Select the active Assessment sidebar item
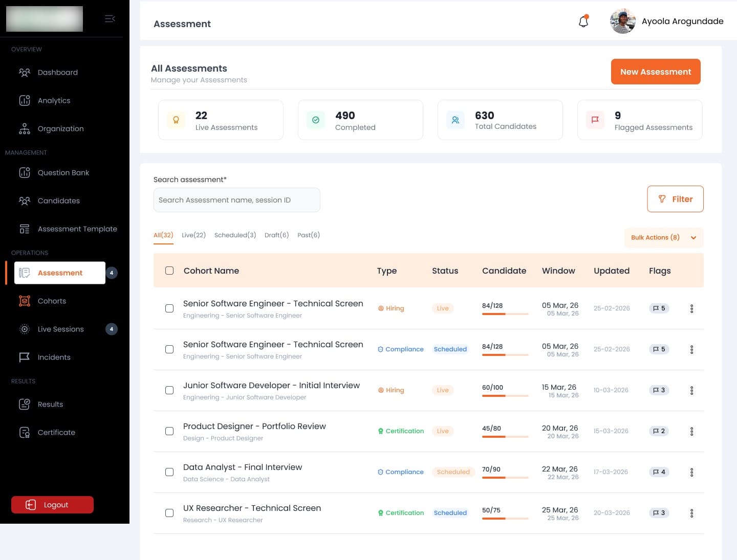 click(x=60, y=273)
